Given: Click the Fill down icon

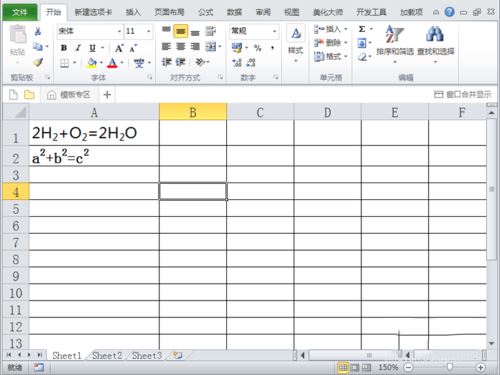Looking at the screenshot, I should pos(362,43).
